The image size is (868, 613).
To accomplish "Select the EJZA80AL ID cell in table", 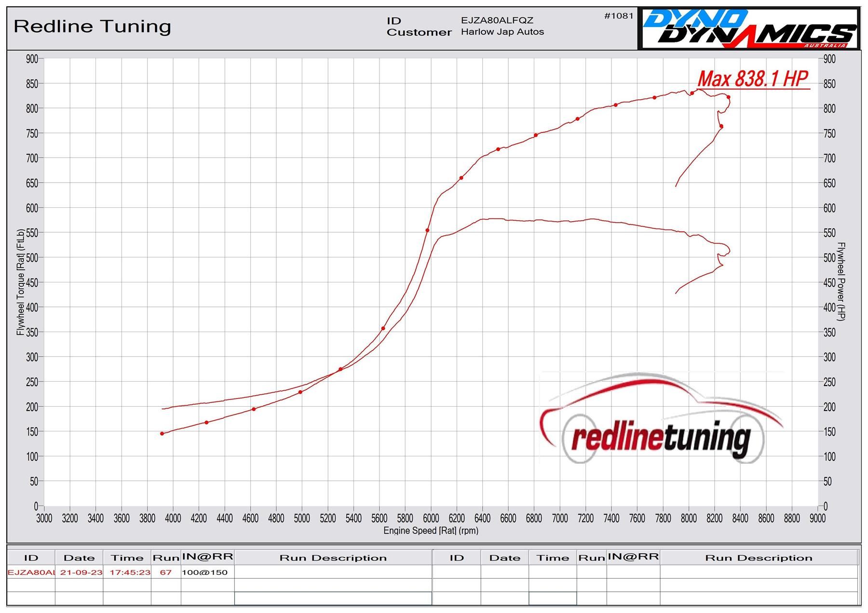I will [31, 572].
